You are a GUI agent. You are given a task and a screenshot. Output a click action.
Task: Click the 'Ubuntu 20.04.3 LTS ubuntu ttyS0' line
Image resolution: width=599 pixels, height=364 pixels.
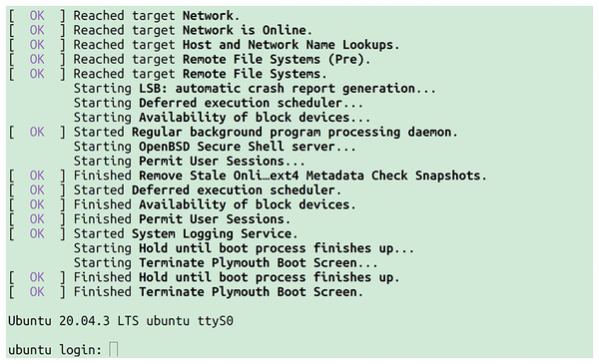(x=121, y=321)
